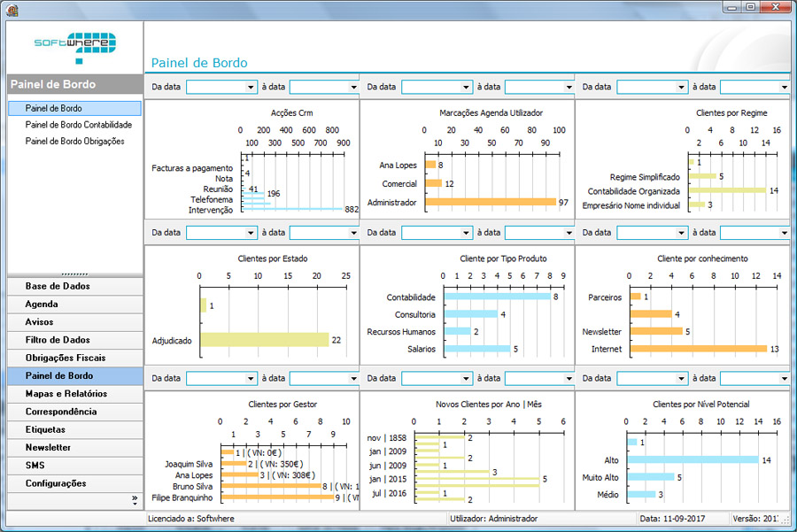The width and height of the screenshot is (797, 532).
Task: Select Painel de Bordo Obrigações in the tree
Action: tap(74, 141)
